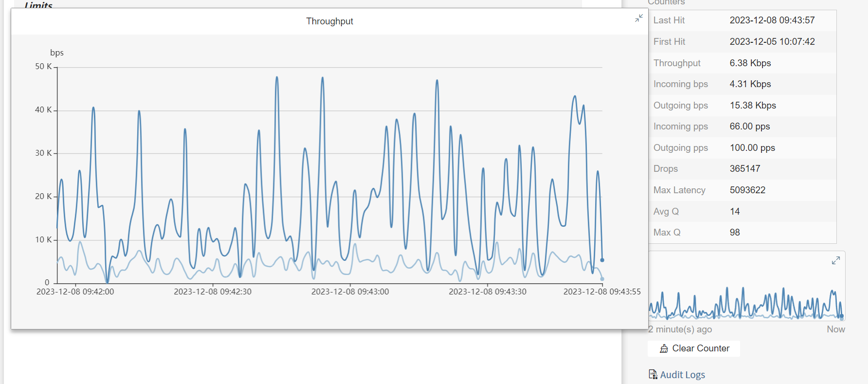Click the Max Q counter label
Viewport: 868px width, 384px height.
click(667, 233)
